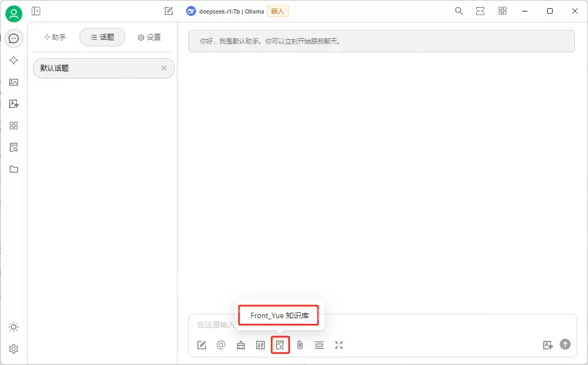Select Front_Yue 知识库 from the popup
Image resolution: width=588 pixels, height=365 pixels.
pyautogui.click(x=279, y=315)
